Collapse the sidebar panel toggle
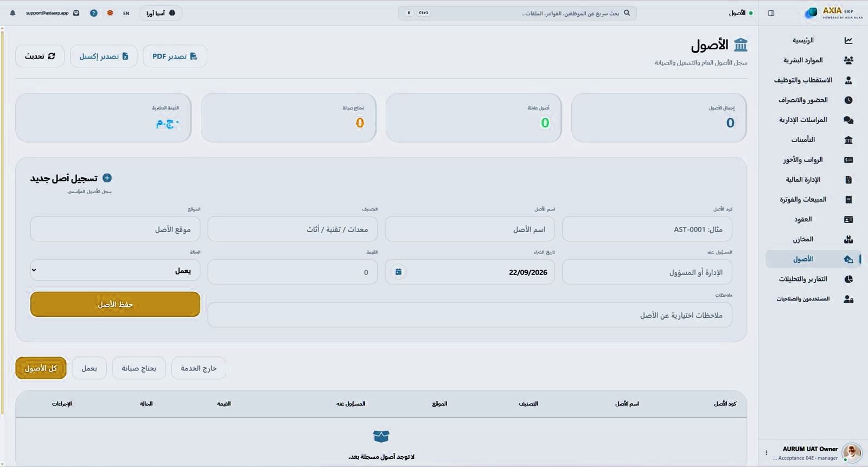 pyautogui.click(x=771, y=13)
